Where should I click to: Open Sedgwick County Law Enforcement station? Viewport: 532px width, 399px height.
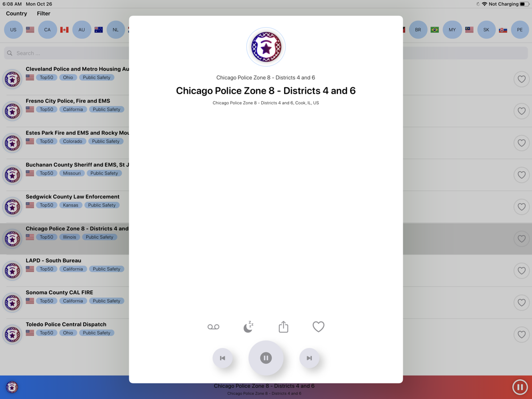(x=72, y=196)
